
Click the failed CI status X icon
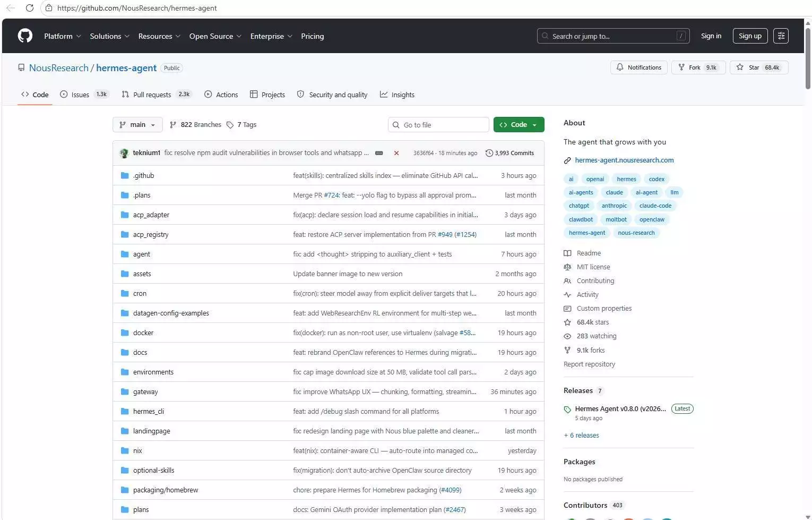[396, 153]
